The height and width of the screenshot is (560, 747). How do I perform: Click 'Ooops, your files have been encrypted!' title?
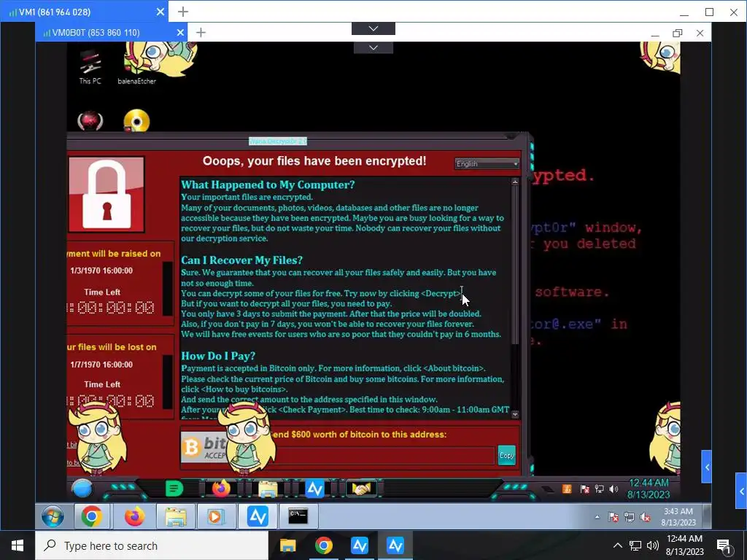coord(314,161)
